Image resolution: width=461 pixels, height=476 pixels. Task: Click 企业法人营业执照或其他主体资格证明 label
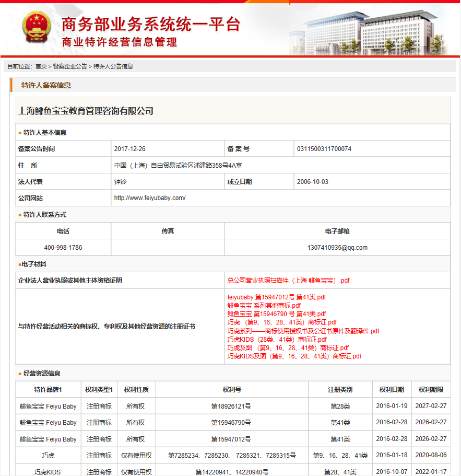[70, 281]
